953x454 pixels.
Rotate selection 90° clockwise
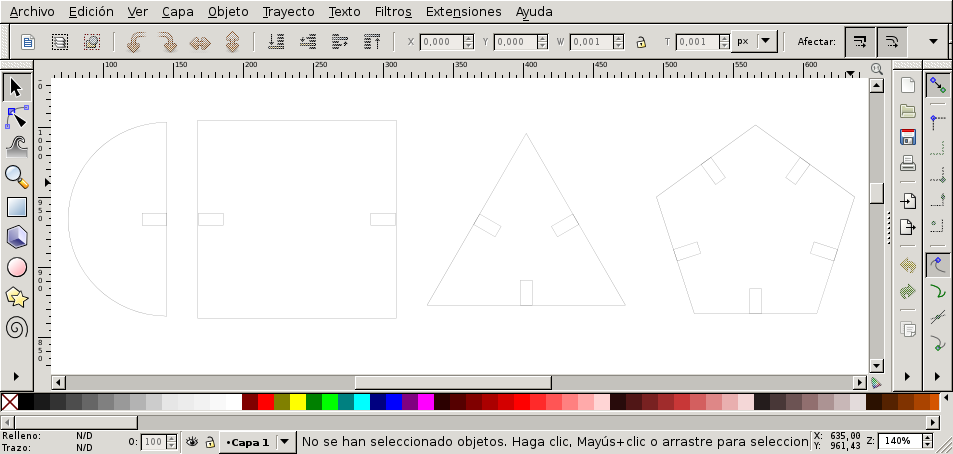tap(167, 42)
